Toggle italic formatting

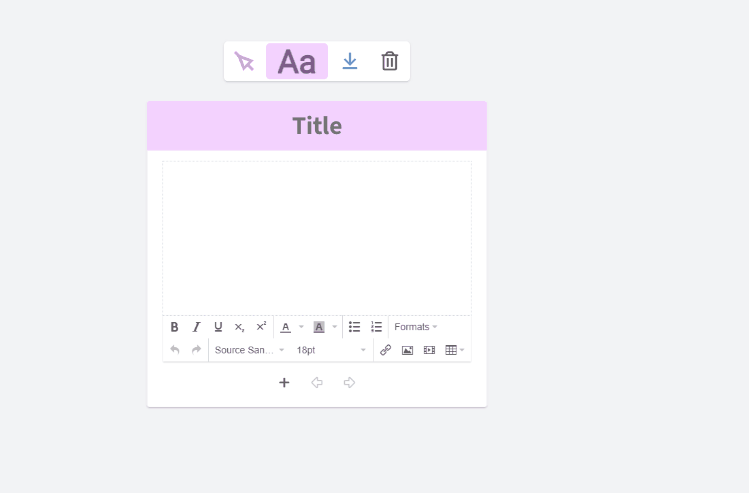(196, 327)
